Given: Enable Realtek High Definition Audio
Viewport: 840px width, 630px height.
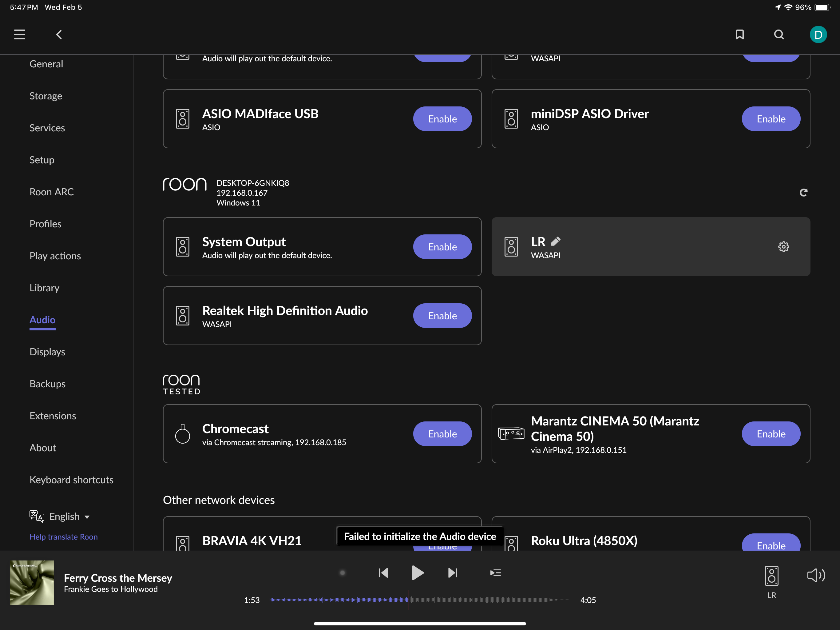Looking at the screenshot, I should (x=442, y=316).
